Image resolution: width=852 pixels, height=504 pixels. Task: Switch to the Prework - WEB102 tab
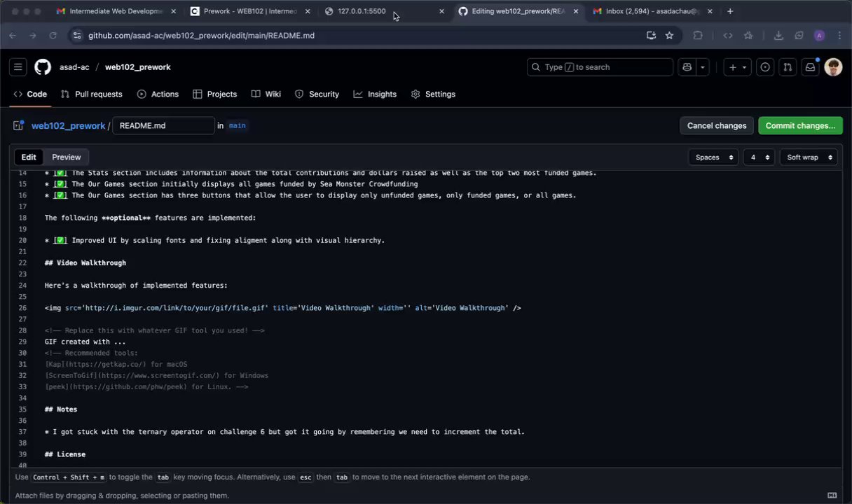pyautogui.click(x=250, y=11)
